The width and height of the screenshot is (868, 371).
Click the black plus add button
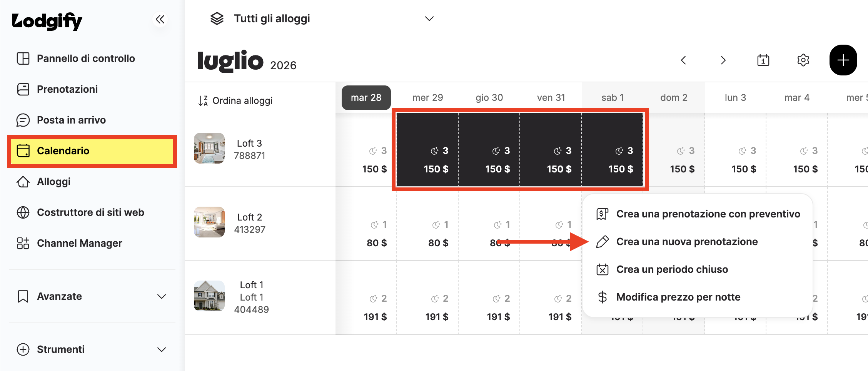pos(843,60)
